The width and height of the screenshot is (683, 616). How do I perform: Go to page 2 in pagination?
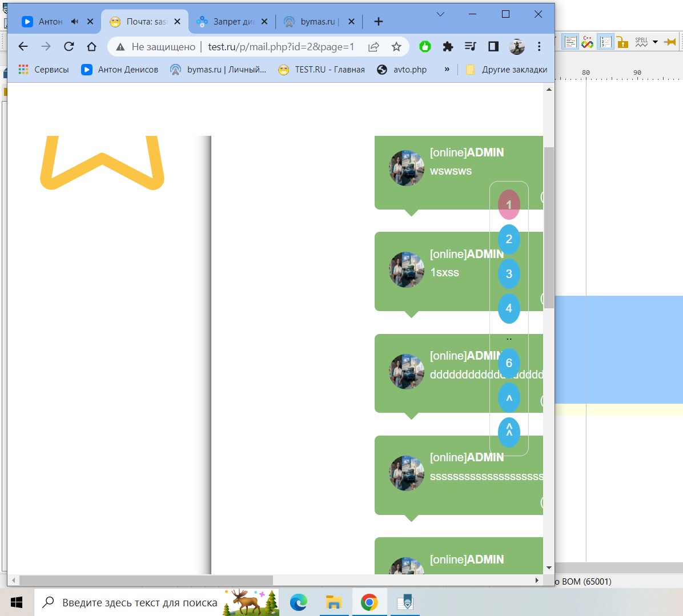coord(509,239)
